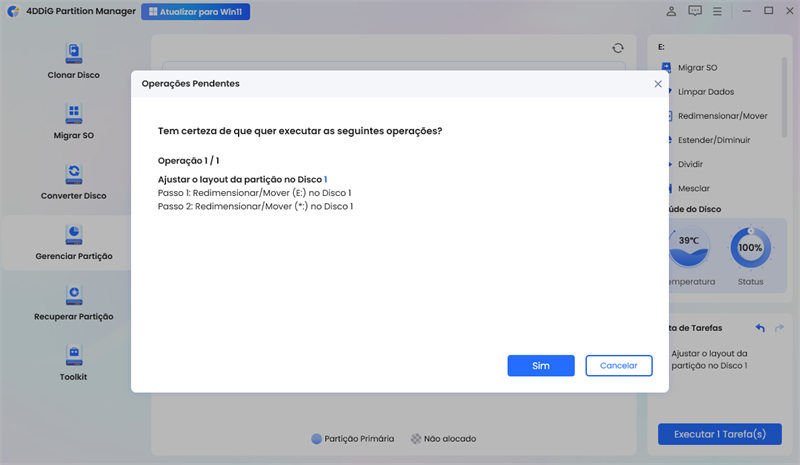Click the redo arrow in task list
Viewport: 800px width, 465px height.
[780, 328]
